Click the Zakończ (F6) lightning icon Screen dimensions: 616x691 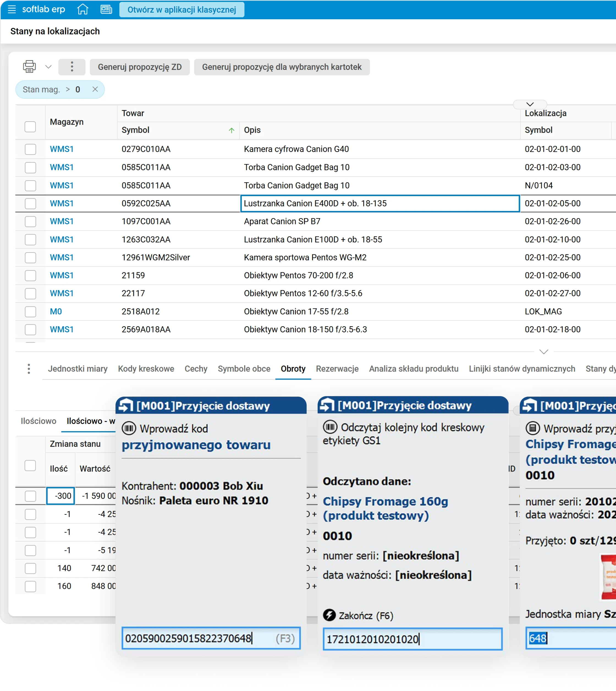tap(329, 615)
